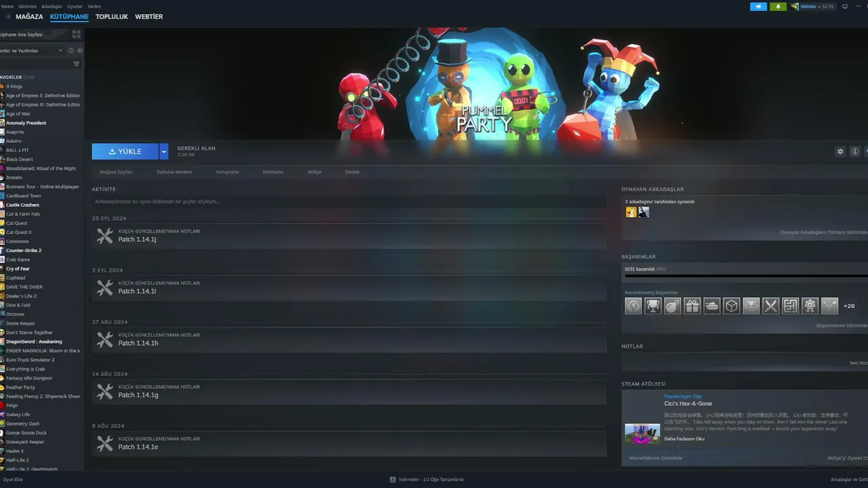Click the cube achievement icon
Screen dimensions: 868x488
[731, 306]
